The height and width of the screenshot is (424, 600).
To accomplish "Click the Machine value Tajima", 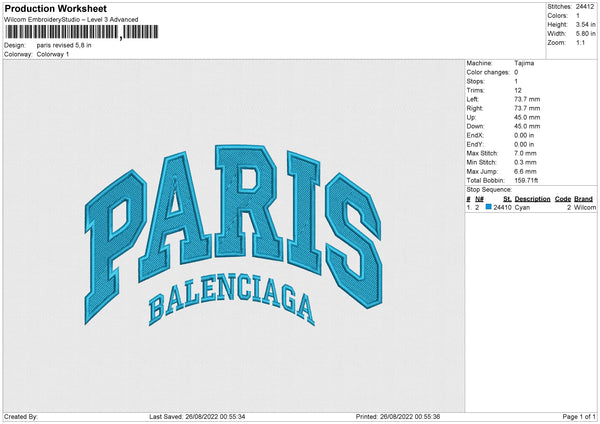I will coord(524,63).
